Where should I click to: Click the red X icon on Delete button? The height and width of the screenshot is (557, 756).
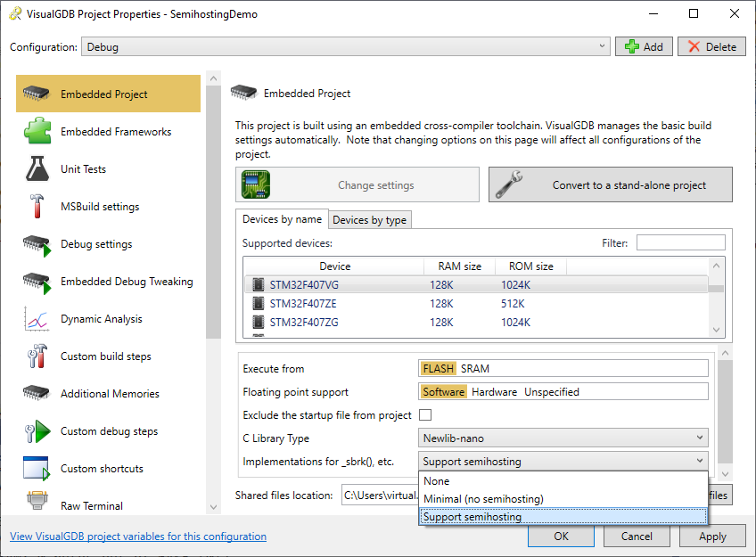pyautogui.click(x=694, y=46)
